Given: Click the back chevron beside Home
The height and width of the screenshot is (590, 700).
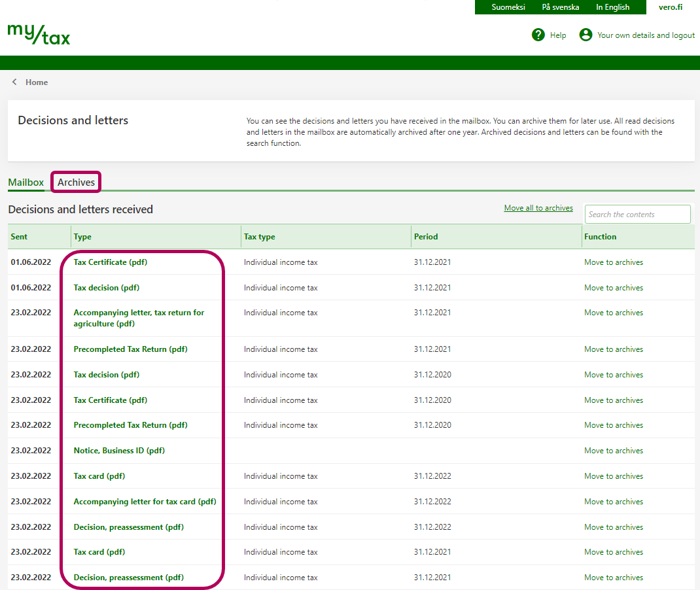Looking at the screenshot, I should point(14,82).
